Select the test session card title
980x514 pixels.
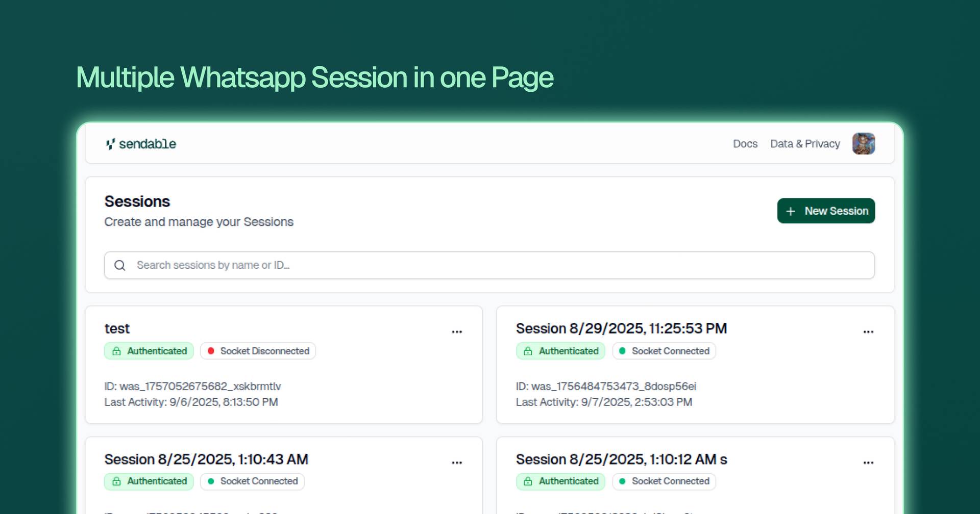117,328
